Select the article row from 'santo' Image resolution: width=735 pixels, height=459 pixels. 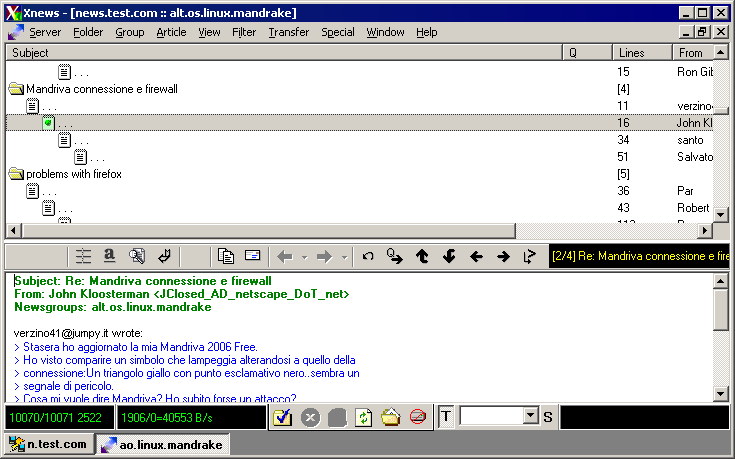[x=360, y=140]
